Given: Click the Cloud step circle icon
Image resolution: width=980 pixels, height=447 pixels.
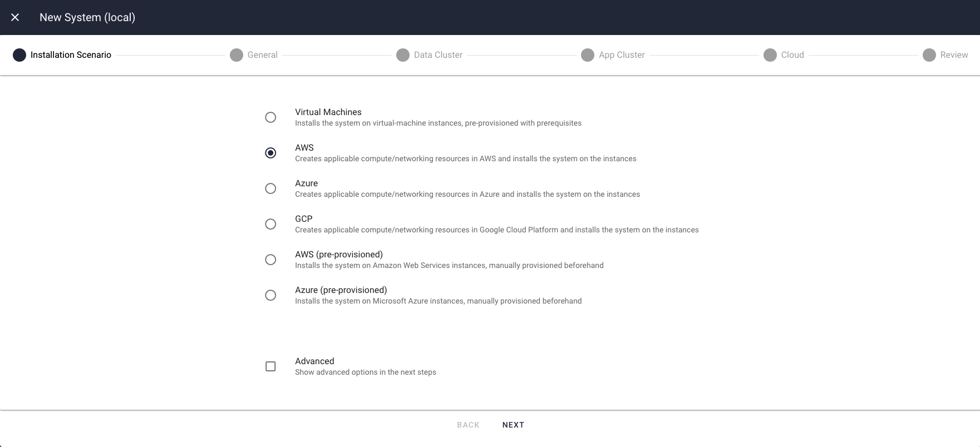Looking at the screenshot, I should click(x=770, y=55).
